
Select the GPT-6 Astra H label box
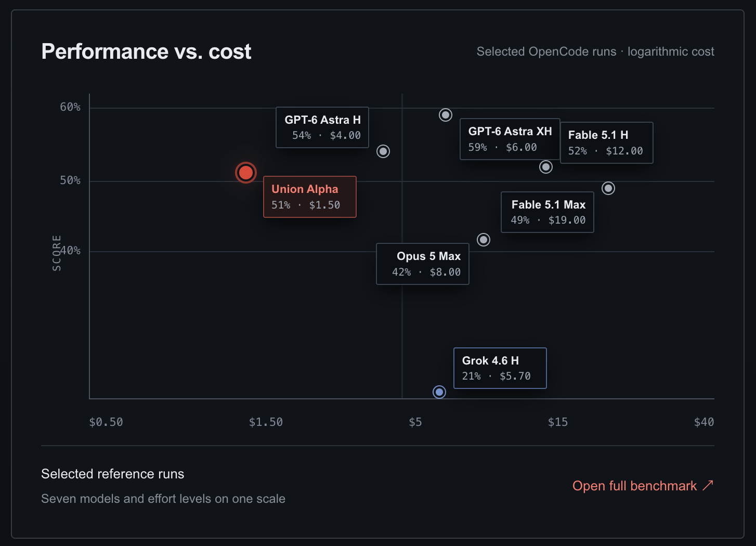tap(322, 127)
